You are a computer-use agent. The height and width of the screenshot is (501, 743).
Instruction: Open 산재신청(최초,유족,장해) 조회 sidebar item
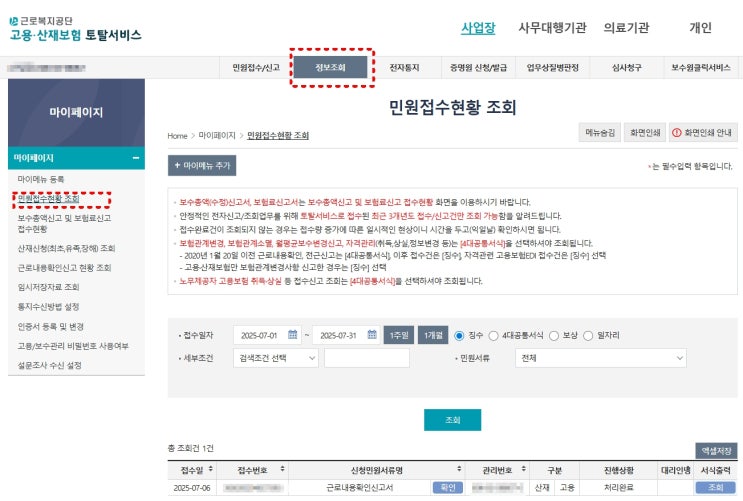66,248
